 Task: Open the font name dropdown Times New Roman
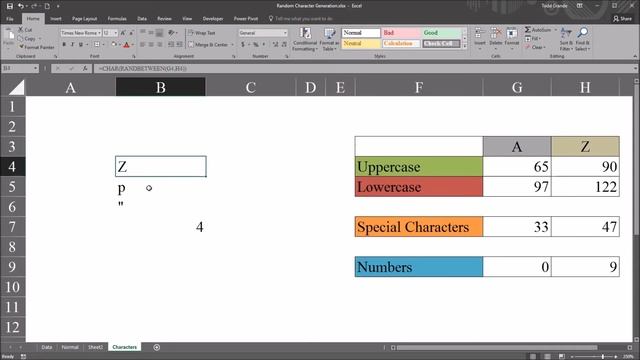(x=99, y=33)
